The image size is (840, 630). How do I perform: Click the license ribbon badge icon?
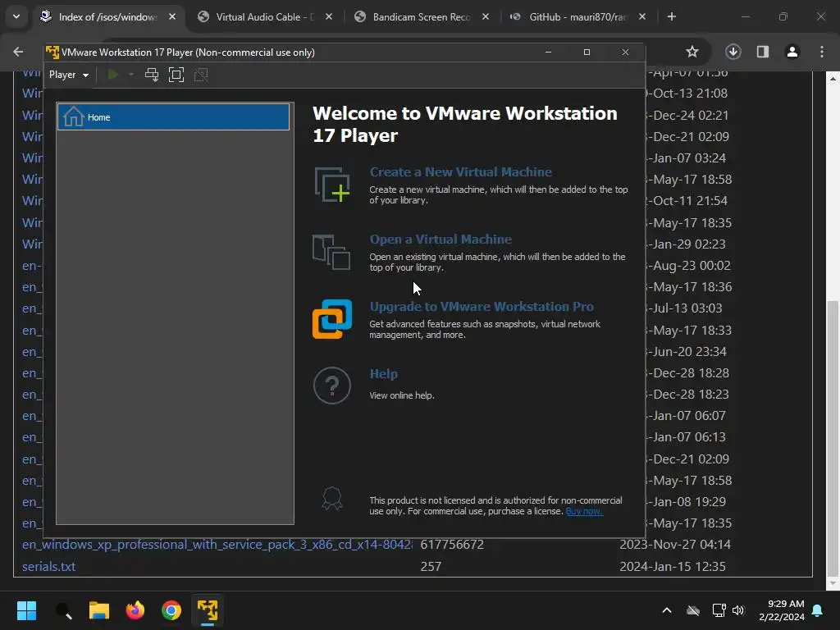point(332,498)
